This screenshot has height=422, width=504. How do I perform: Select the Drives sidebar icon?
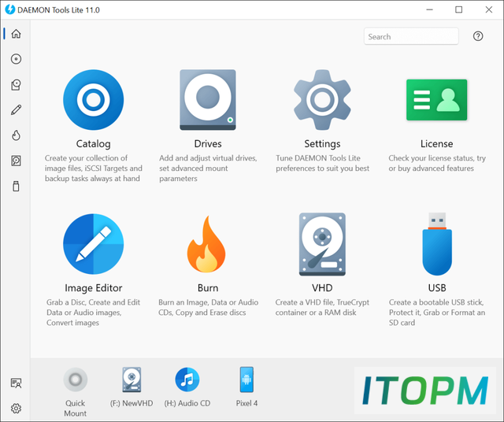[16, 84]
